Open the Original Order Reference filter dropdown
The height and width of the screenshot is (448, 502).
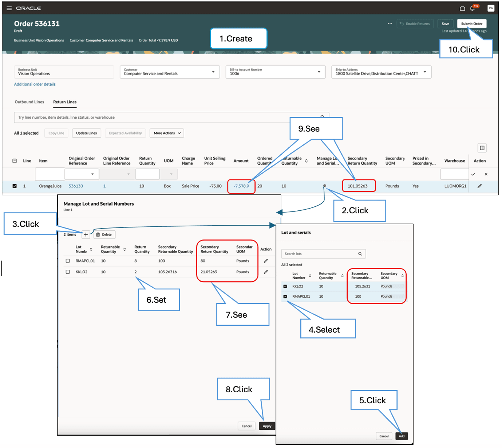[92, 174]
